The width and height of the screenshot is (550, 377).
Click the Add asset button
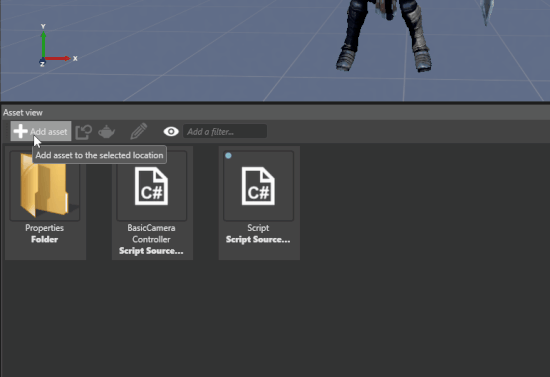pyautogui.click(x=41, y=131)
